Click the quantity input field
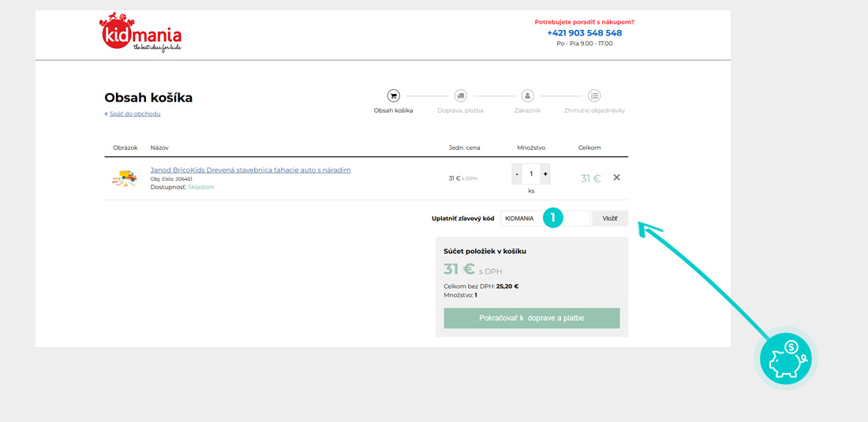The height and width of the screenshot is (422, 868). point(531,174)
